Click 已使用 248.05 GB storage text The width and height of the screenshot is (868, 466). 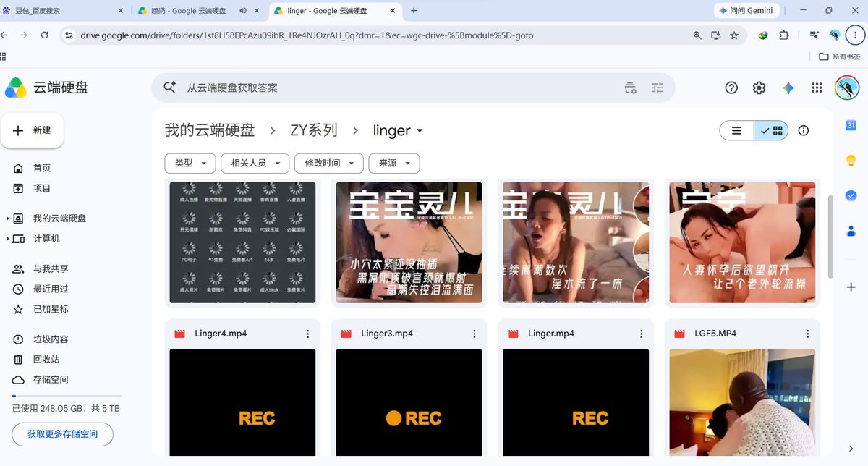pyautogui.click(x=66, y=409)
